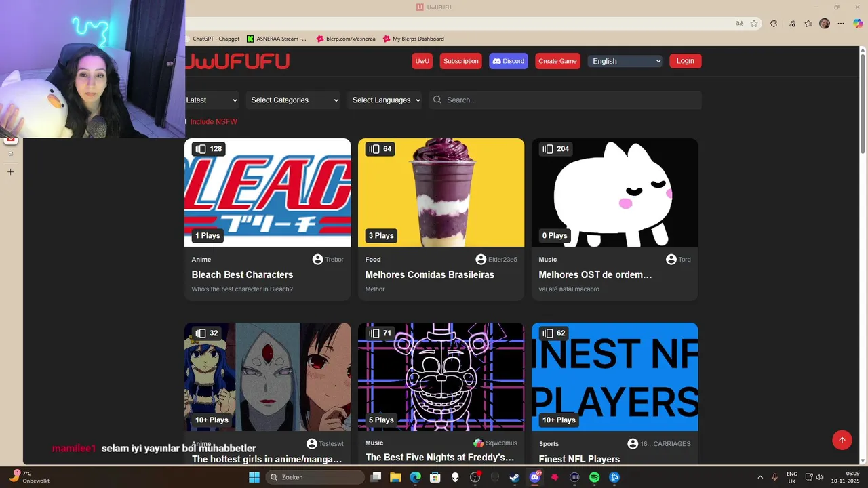Open the hottest anime girls thumbnail
The height and width of the screenshot is (488, 868).
point(268,377)
